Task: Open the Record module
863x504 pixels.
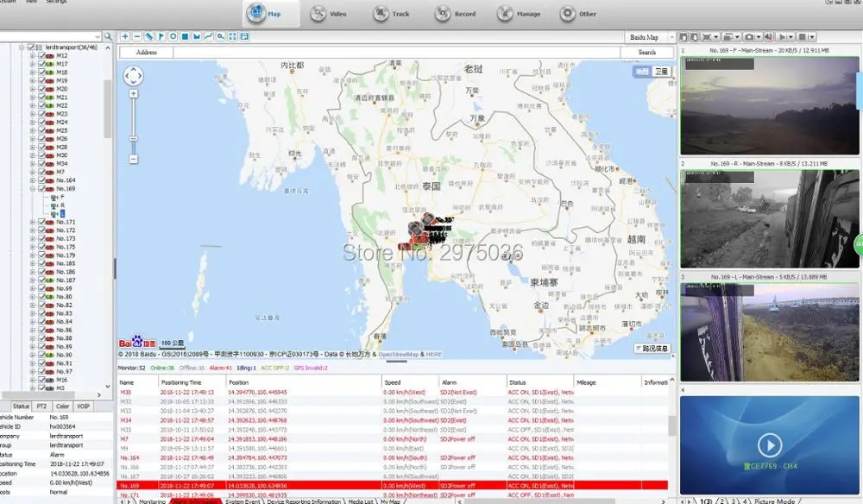Action: click(455, 14)
